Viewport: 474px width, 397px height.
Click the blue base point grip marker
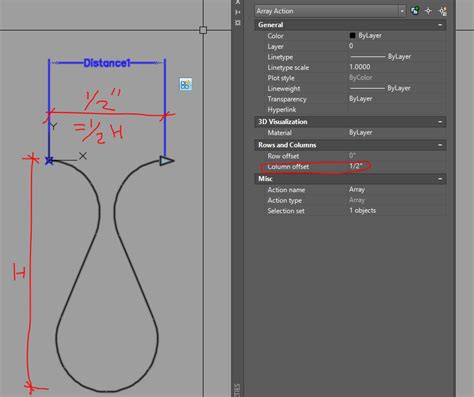49,161
